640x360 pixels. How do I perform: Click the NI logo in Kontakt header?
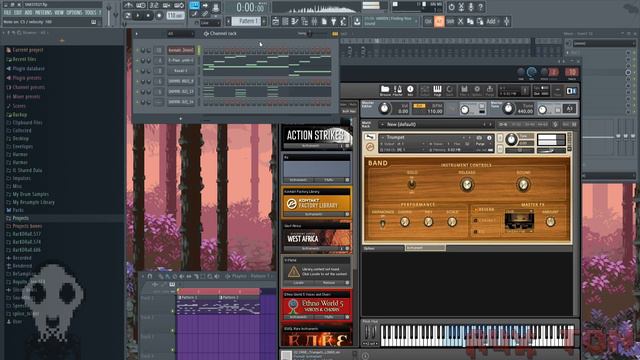(571, 91)
